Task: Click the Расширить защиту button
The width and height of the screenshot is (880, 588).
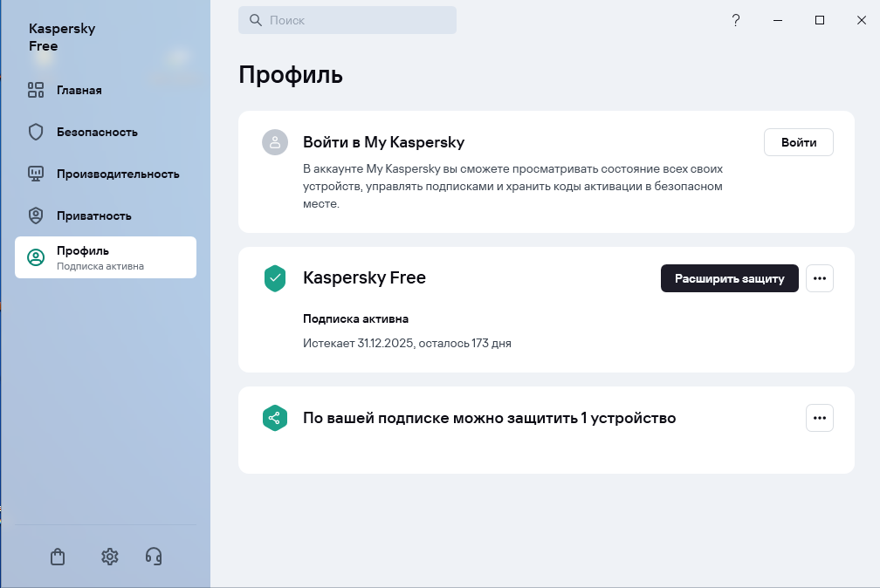Action: 729,278
